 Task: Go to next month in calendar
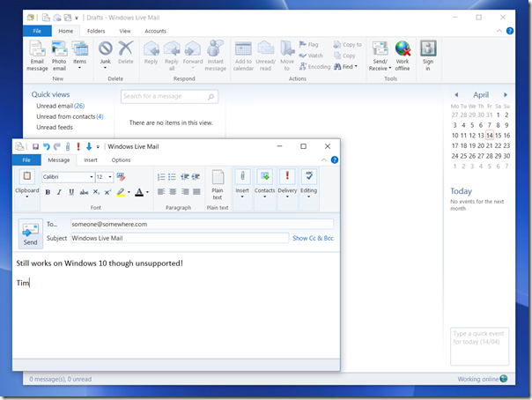pyautogui.click(x=506, y=95)
